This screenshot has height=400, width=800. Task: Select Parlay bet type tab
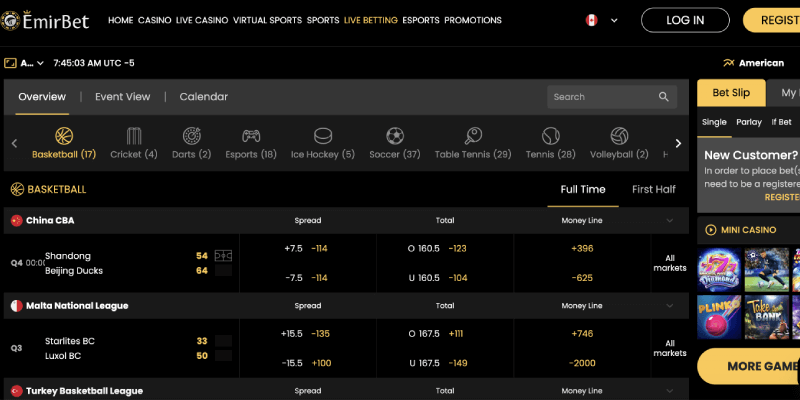pyautogui.click(x=749, y=122)
